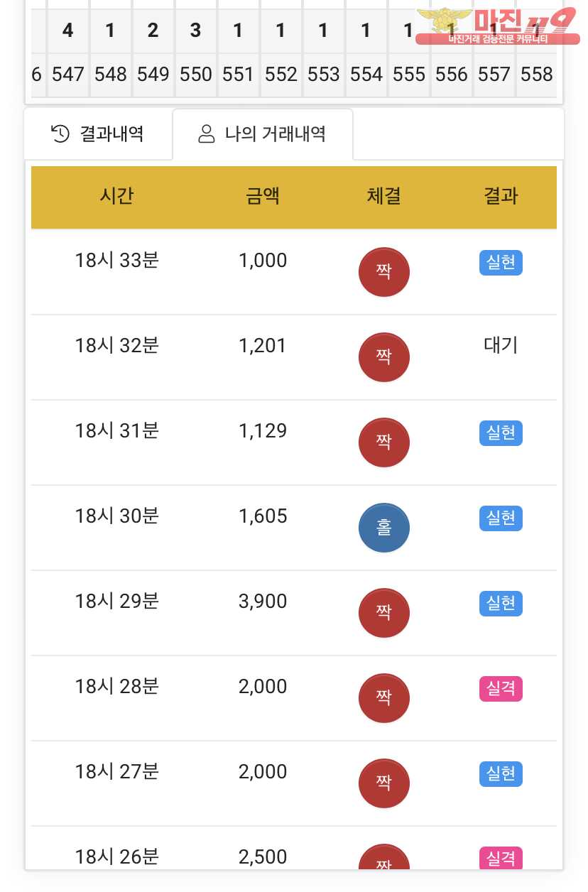This screenshot has height=892, width=588.
Task: Click the 시간 column header
Action: coord(116,196)
